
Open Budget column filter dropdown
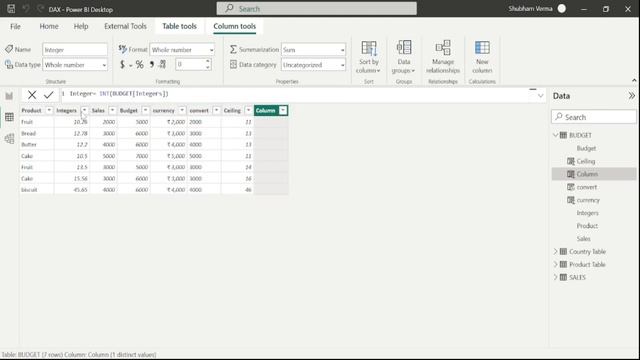[145, 110]
